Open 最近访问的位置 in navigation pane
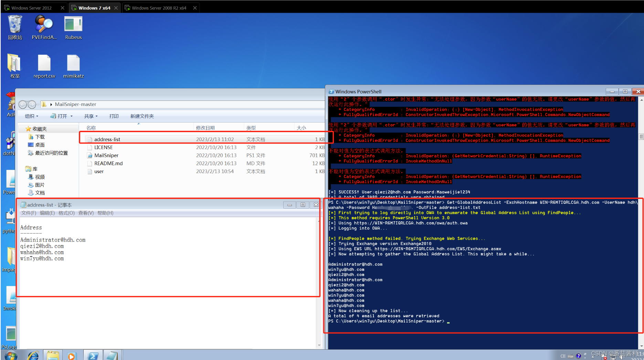Viewport: 644px width, 360px height. point(51,153)
